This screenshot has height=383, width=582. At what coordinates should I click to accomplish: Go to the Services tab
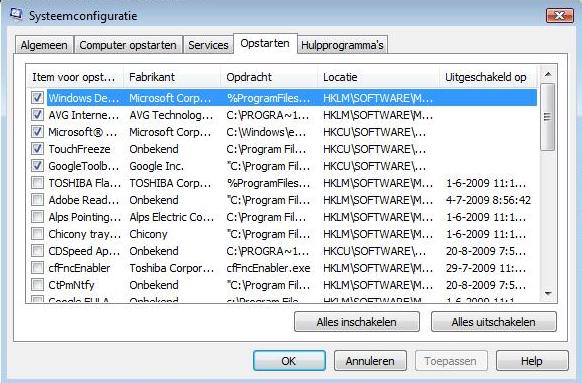pyautogui.click(x=208, y=45)
